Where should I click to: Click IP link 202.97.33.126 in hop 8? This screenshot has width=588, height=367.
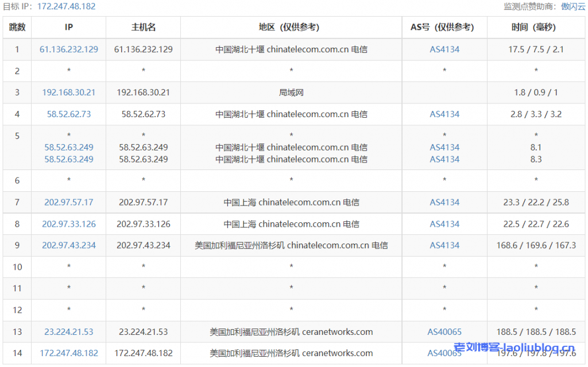69,224
